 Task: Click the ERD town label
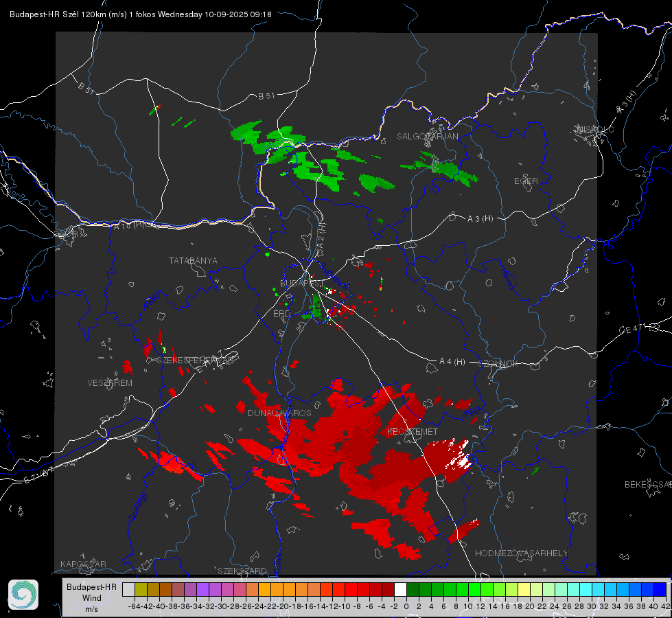(x=281, y=314)
